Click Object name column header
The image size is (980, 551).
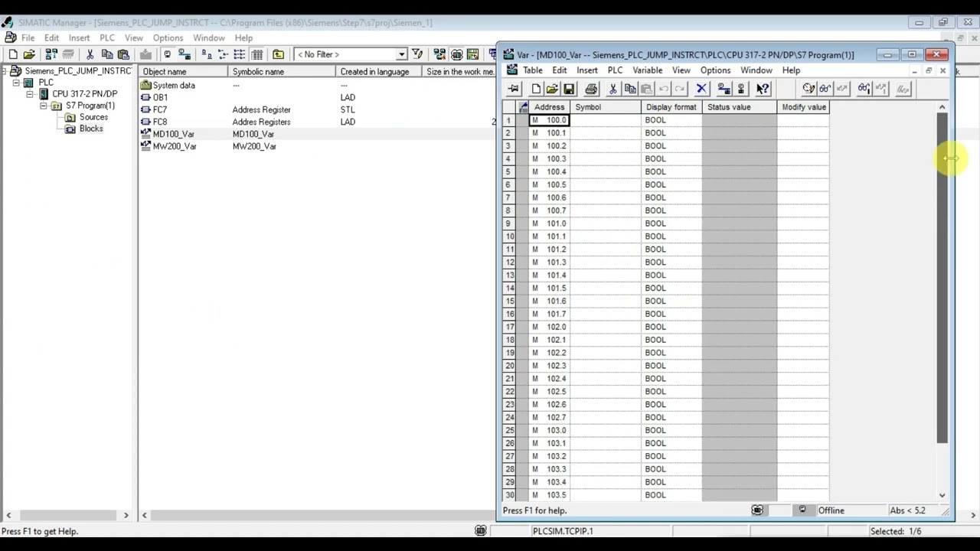[183, 72]
